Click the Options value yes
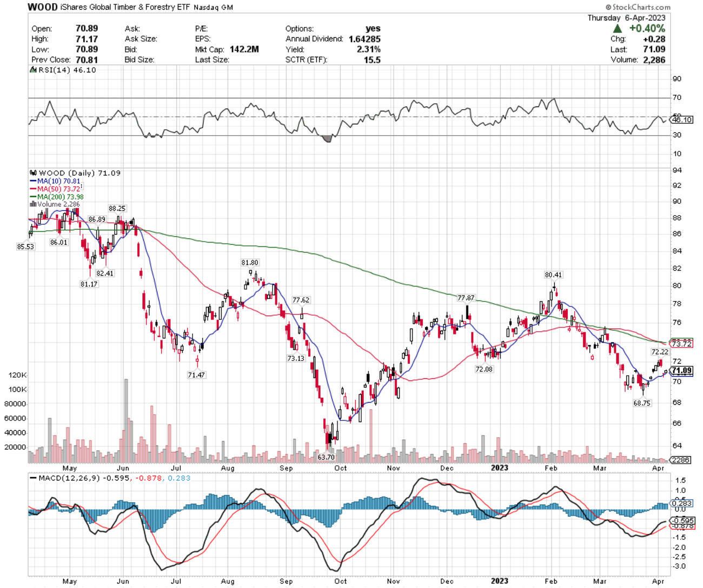 pos(373,29)
